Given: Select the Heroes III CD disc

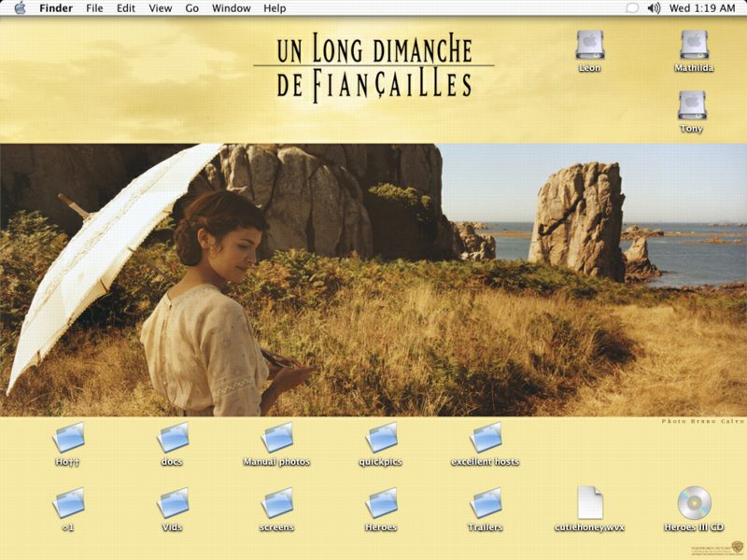Looking at the screenshot, I should point(694,503).
